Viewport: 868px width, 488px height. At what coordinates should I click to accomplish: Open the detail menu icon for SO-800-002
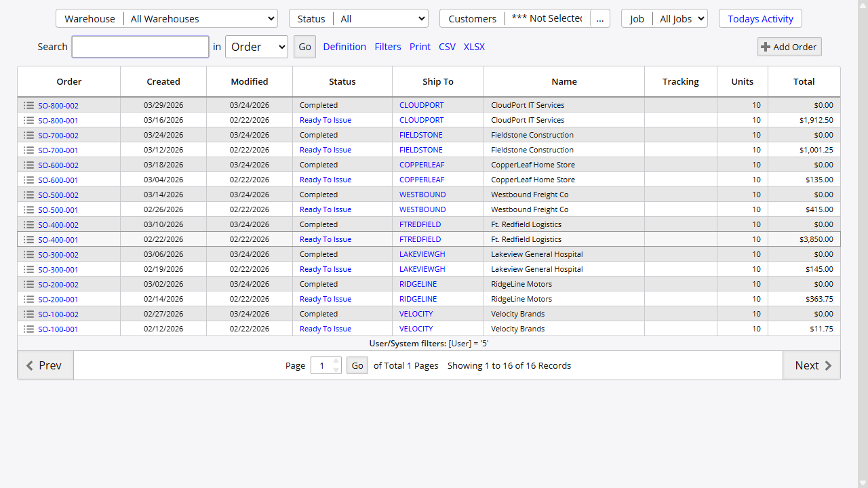[x=28, y=105]
